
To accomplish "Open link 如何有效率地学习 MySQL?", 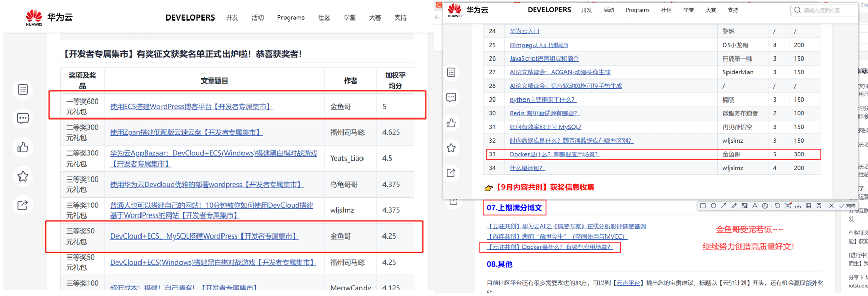I will pos(545,127).
